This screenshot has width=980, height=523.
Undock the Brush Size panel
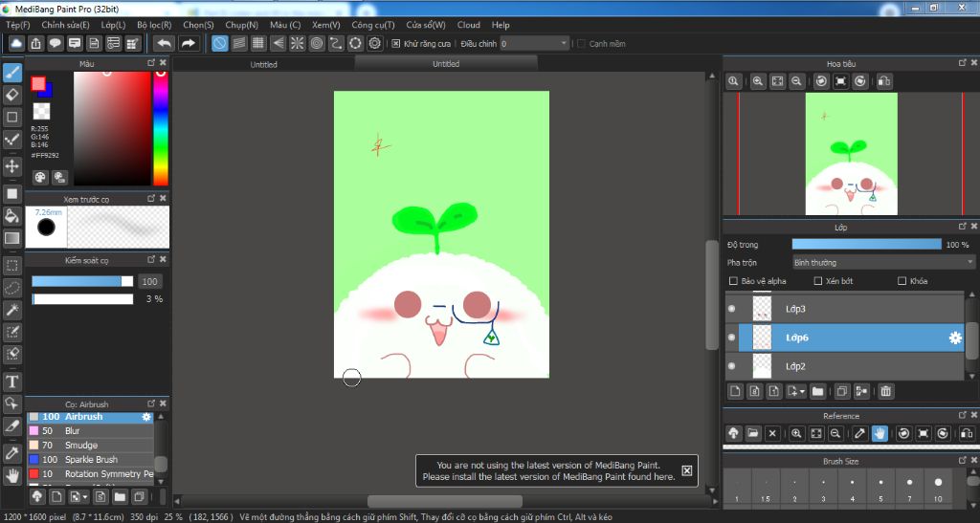coord(963,461)
